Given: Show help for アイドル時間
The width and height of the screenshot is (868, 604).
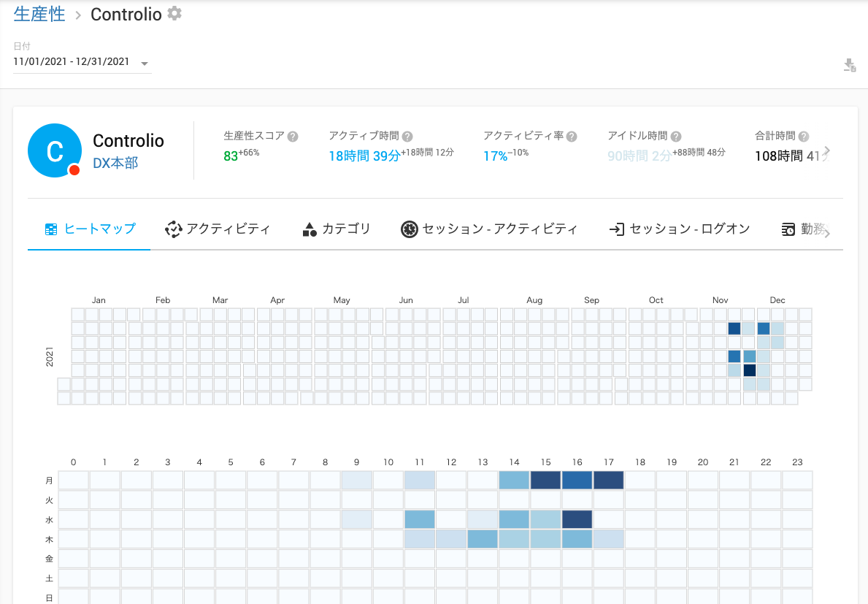Looking at the screenshot, I should (x=676, y=137).
